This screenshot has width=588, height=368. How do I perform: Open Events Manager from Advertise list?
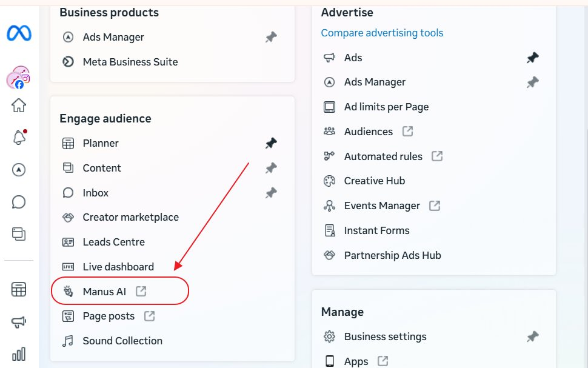coord(382,206)
